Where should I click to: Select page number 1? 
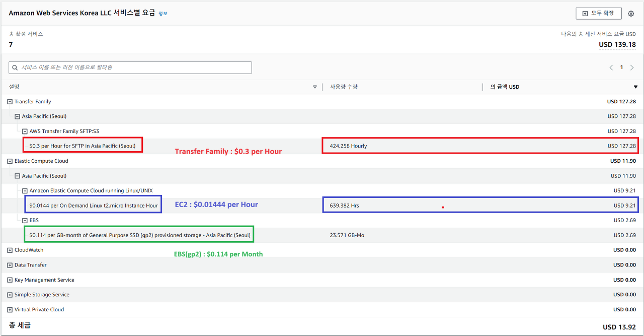coord(621,68)
